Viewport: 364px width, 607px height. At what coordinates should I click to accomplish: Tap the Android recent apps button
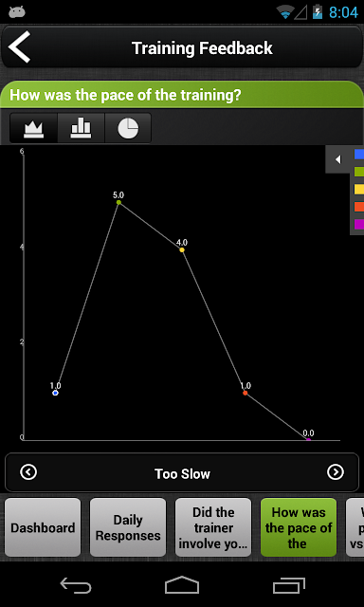pos(288,585)
